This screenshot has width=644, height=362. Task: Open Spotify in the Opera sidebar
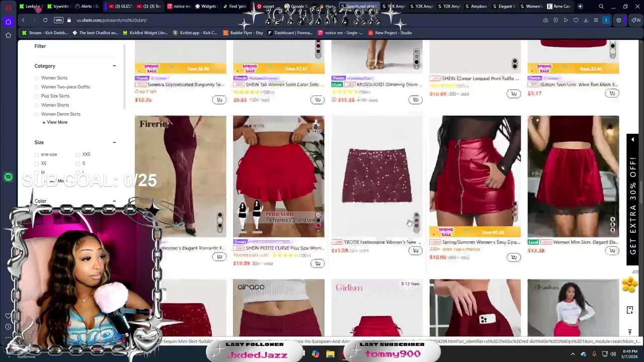pos(8,177)
